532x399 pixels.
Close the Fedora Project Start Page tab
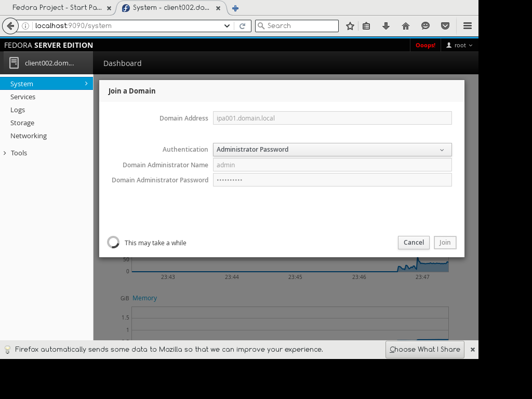point(109,8)
